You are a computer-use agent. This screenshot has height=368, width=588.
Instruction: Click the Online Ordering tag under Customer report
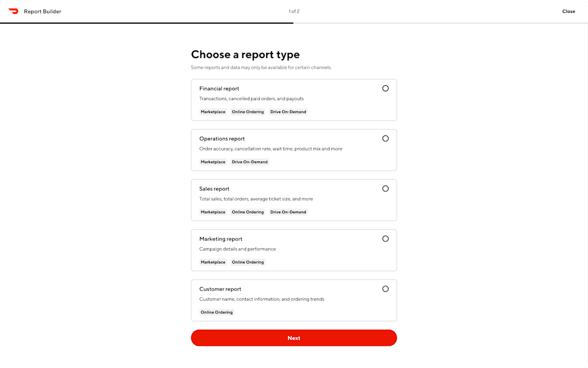(217, 312)
